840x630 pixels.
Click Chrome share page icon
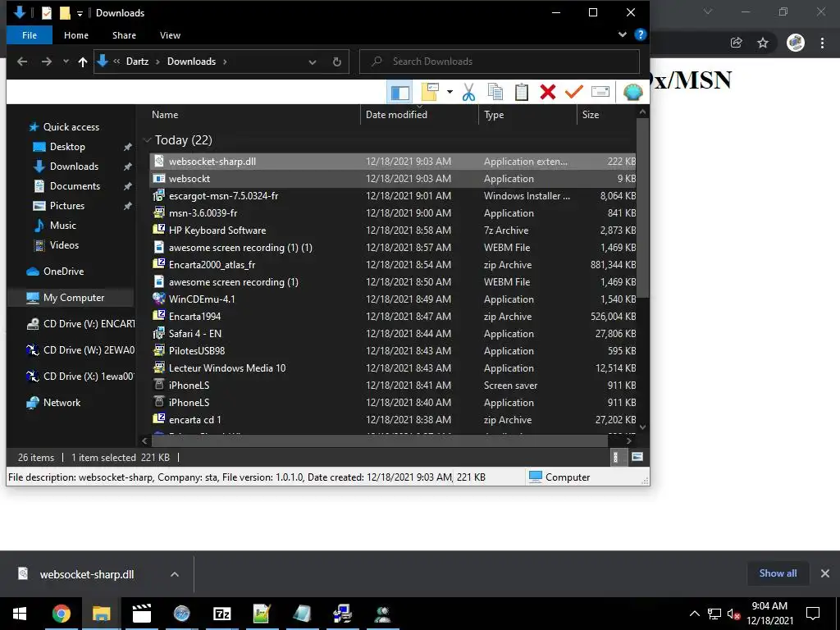point(737,43)
